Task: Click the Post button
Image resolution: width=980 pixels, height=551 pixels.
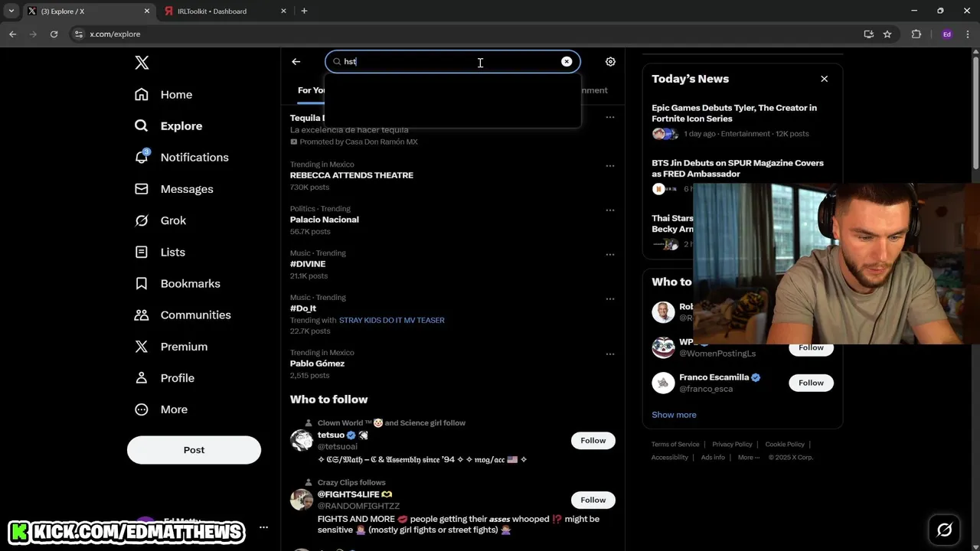Action: click(x=194, y=450)
